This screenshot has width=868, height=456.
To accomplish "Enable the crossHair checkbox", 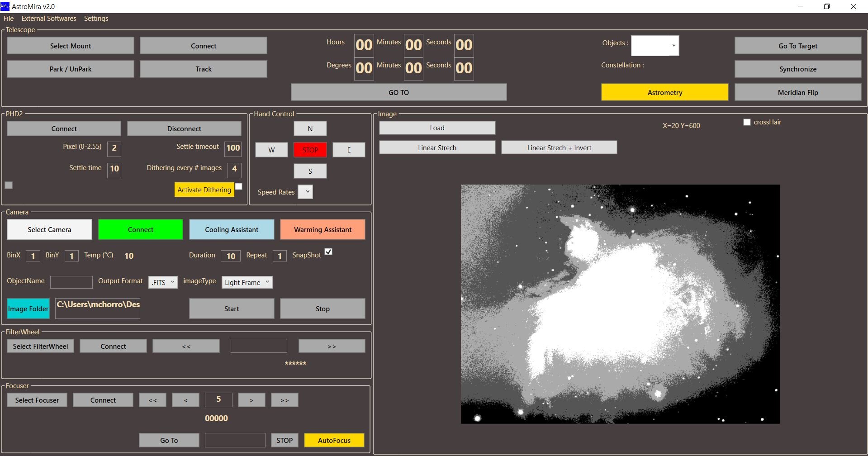I will click(747, 122).
